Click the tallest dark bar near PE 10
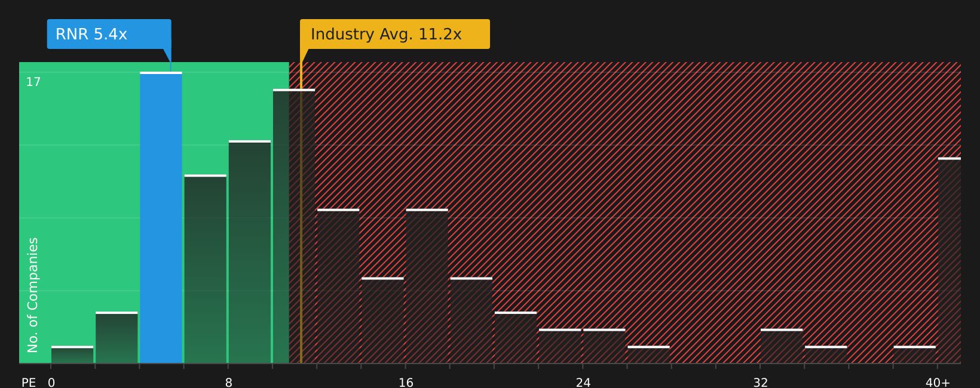The image size is (980, 388). point(294,226)
